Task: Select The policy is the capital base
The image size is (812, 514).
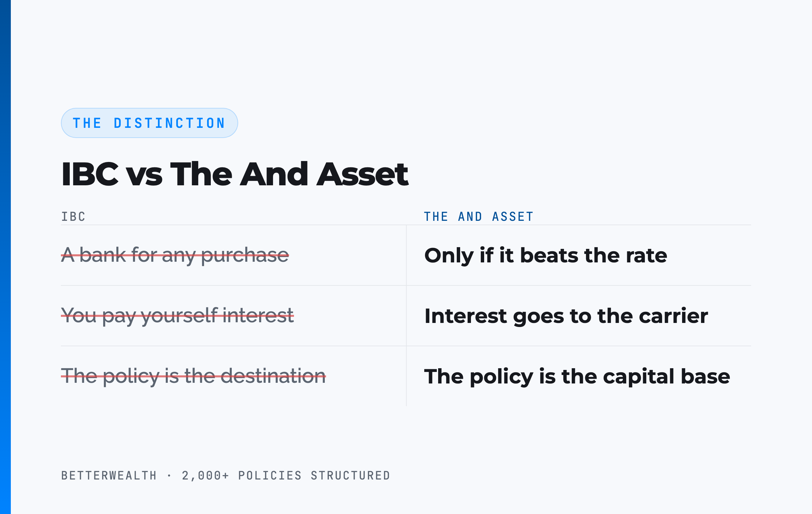Action: click(x=577, y=376)
